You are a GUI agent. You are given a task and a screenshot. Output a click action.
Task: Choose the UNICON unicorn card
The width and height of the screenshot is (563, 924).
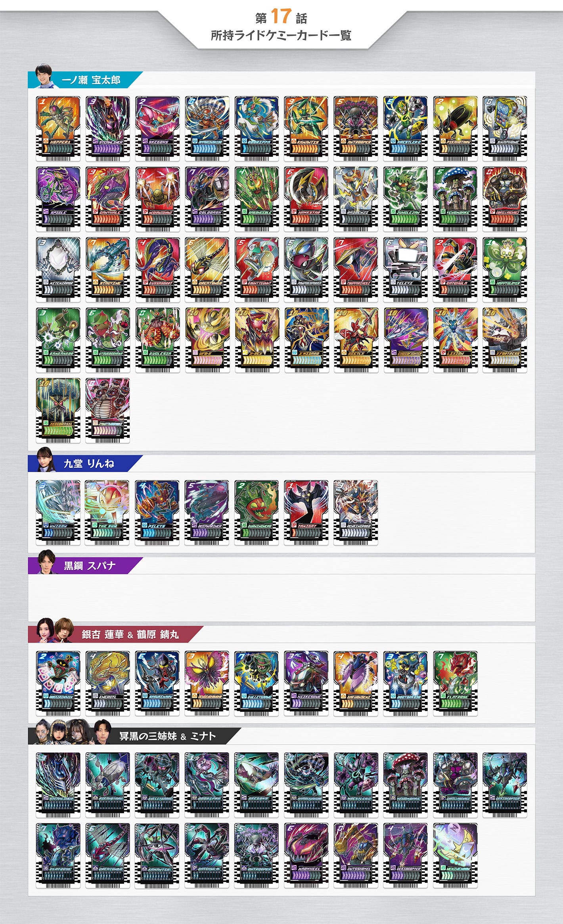pos(58,513)
